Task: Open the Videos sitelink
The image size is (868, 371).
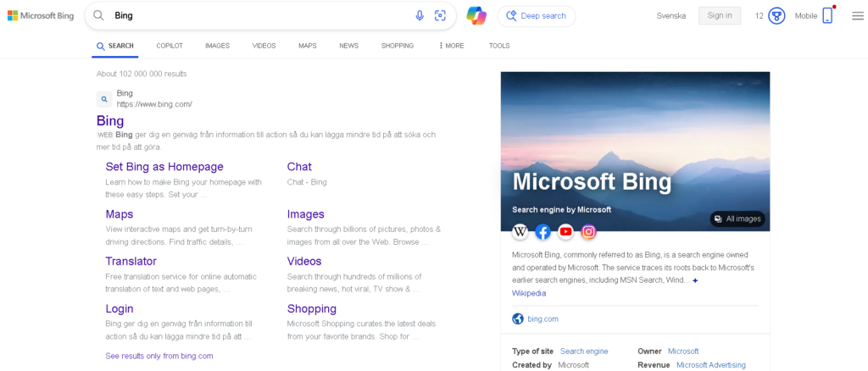Action: point(304,261)
